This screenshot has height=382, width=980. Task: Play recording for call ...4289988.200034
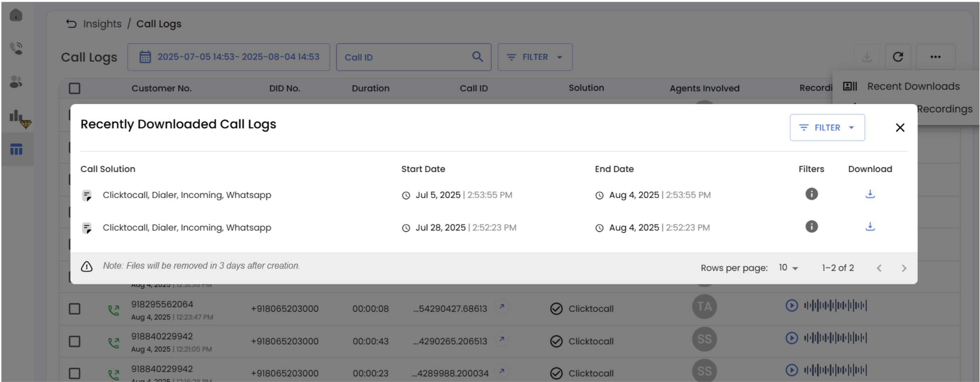tap(792, 370)
